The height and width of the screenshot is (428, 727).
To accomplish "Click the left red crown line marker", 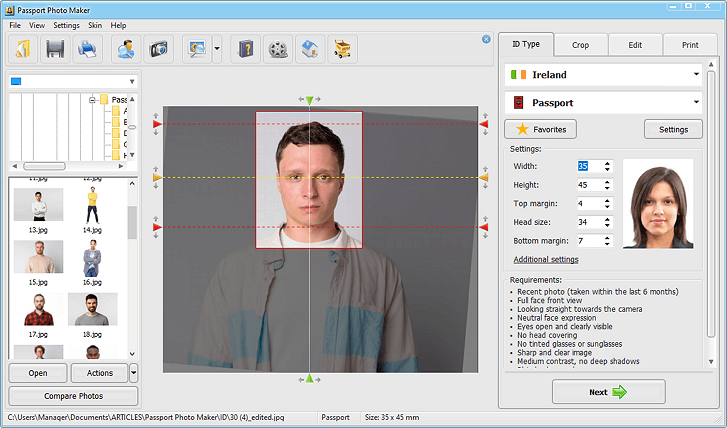I will [x=157, y=124].
